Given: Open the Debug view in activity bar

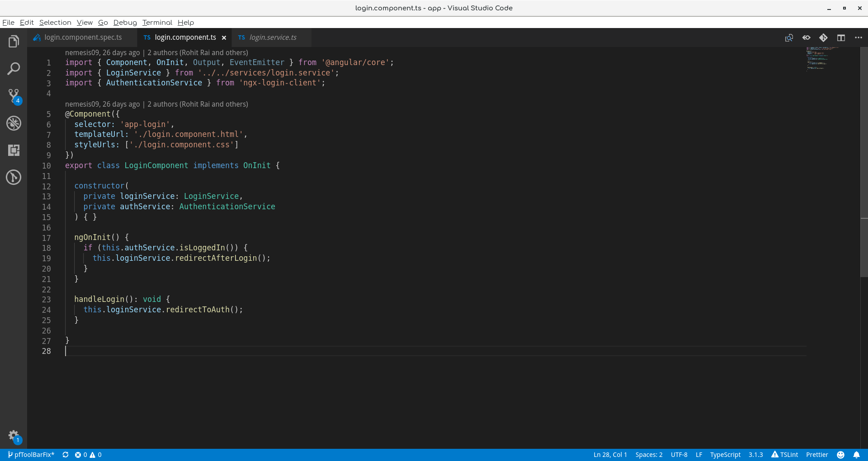Looking at the screenshot, I should point(14,123).
